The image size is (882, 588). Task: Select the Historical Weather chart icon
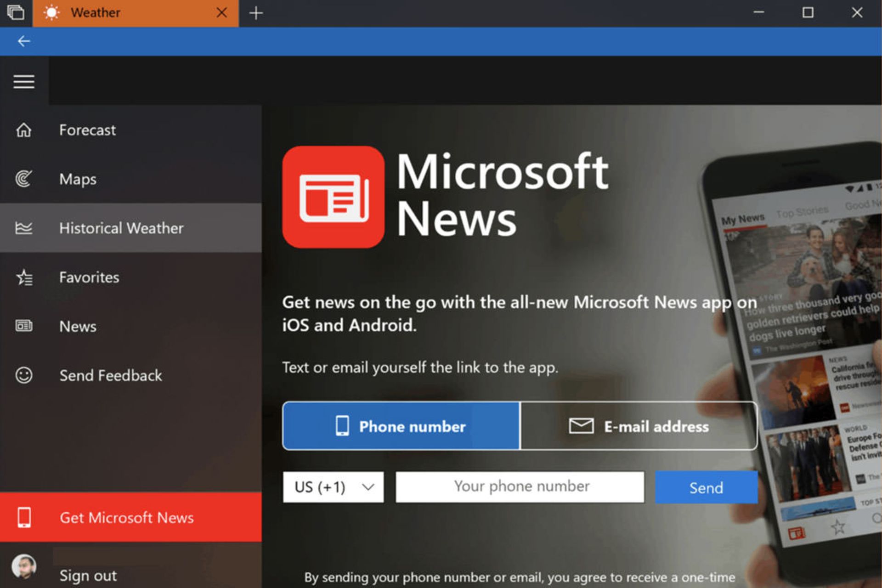[24, 228]
